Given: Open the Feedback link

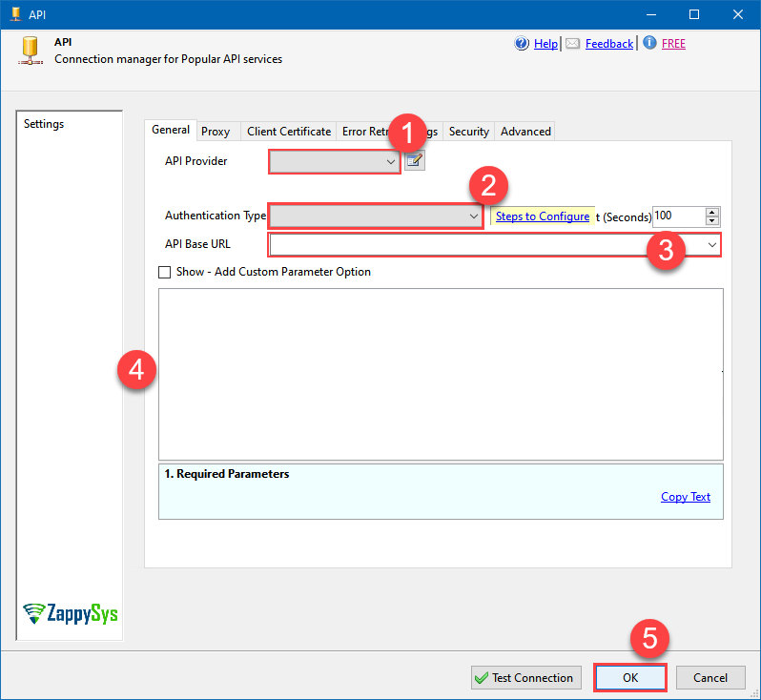Looking at the screenshot, I should [x=609, y=44].
